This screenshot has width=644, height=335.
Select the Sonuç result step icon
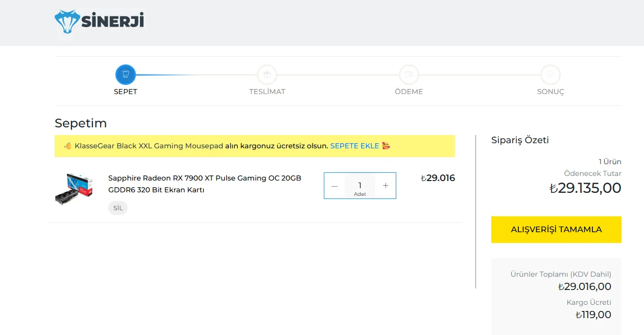pos(551,75)
